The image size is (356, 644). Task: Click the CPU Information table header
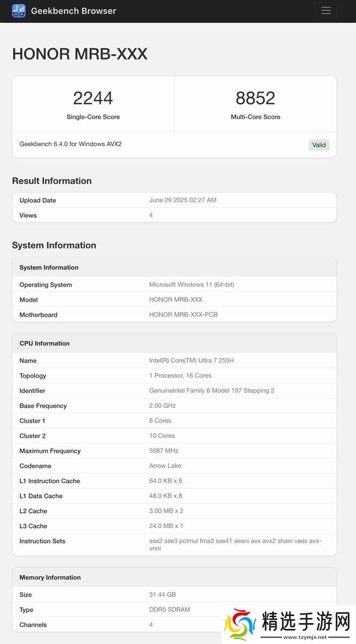click(x=45, y=343)
